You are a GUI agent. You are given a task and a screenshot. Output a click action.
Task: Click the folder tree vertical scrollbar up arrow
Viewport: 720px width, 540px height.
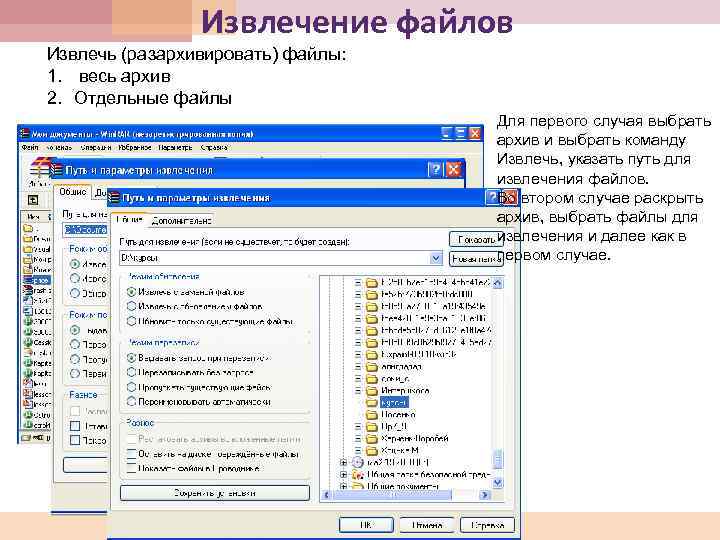[x=497, y=283]
